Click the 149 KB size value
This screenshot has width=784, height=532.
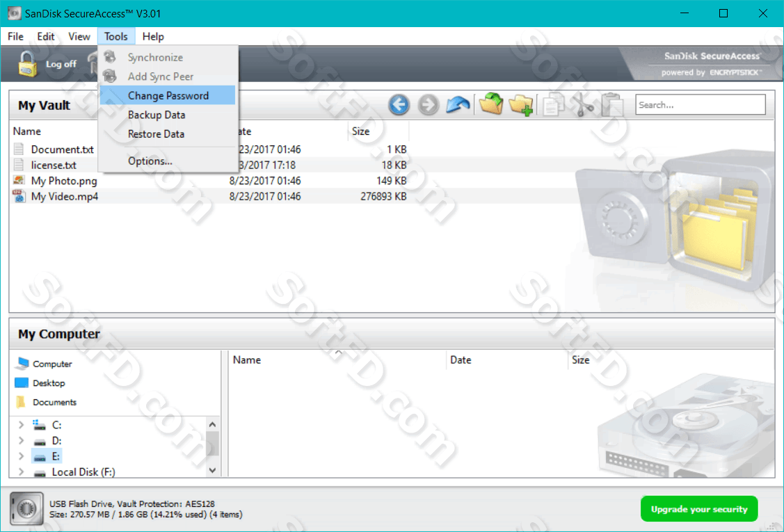pos(392,181)
